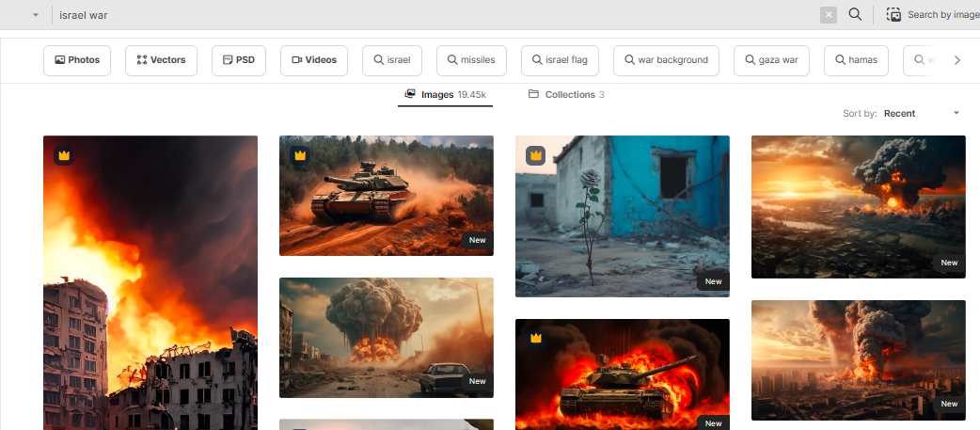
Task: Click the premium crown on rose image
Action: click(x=536, y=155)
